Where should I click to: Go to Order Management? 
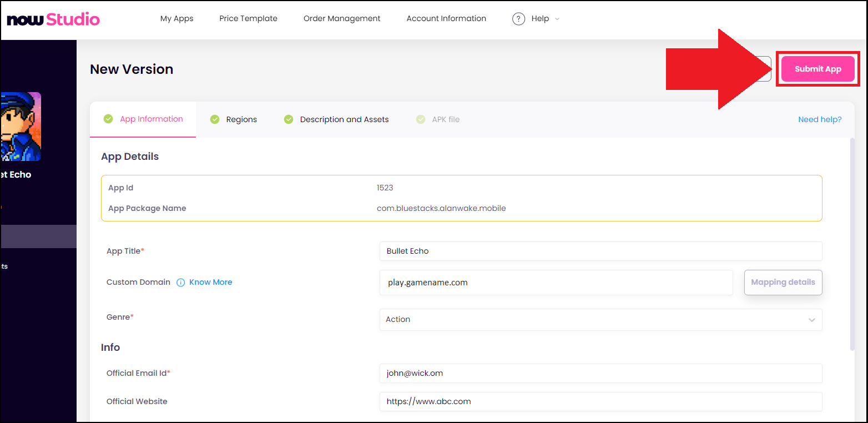(x=342, y=18)
